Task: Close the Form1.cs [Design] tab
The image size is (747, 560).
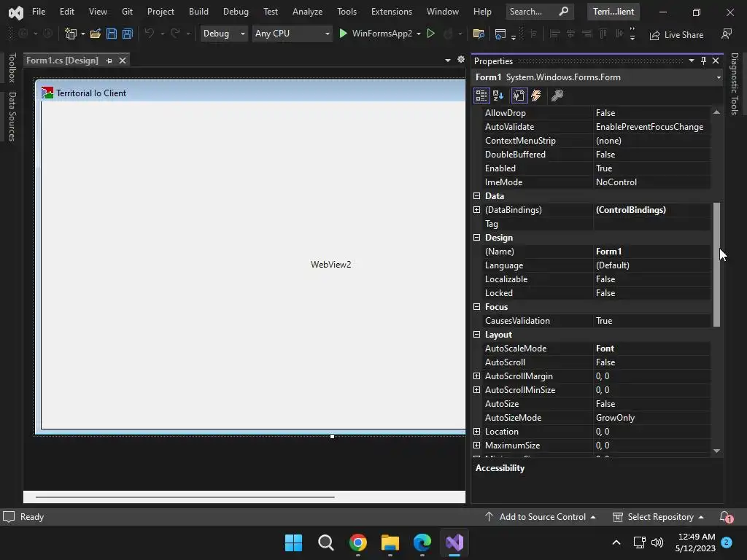Action: pyautogui.click(x=123, y=61)
